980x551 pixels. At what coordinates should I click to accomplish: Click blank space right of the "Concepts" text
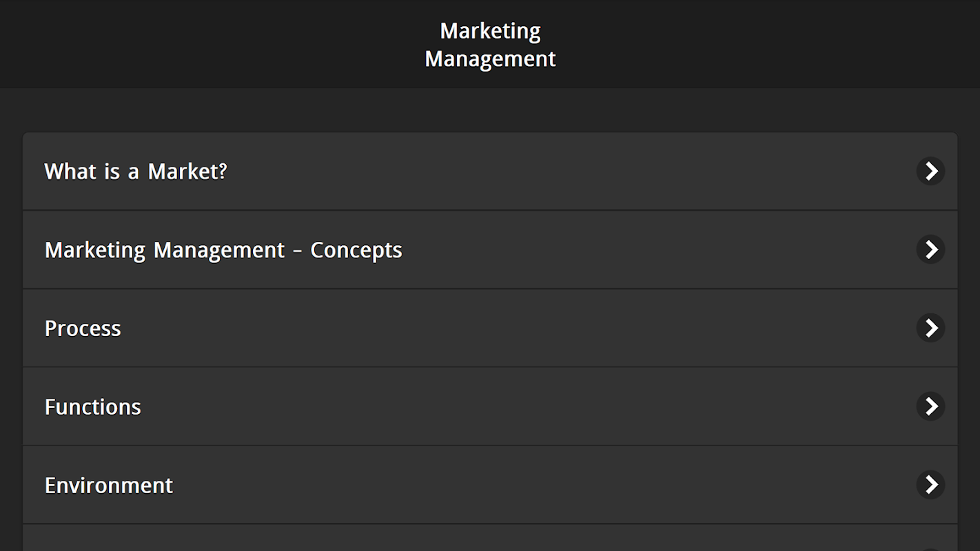tap(620, 250)
